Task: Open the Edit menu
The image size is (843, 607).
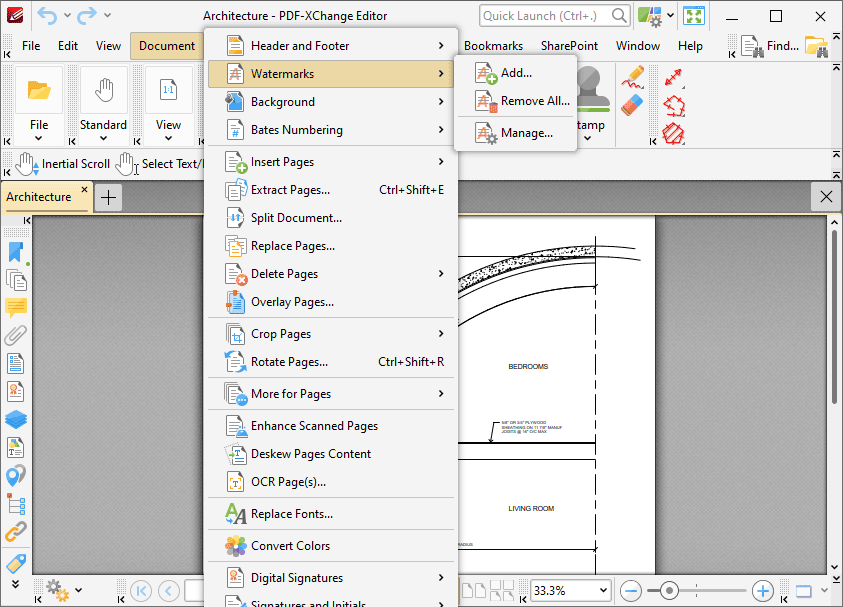Action: tap(68, 46)
